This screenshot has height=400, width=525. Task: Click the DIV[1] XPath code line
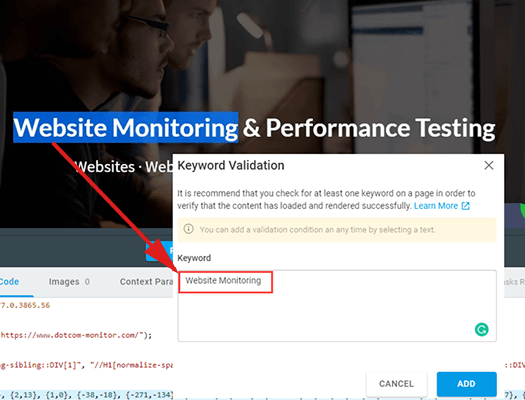[86, 365]
